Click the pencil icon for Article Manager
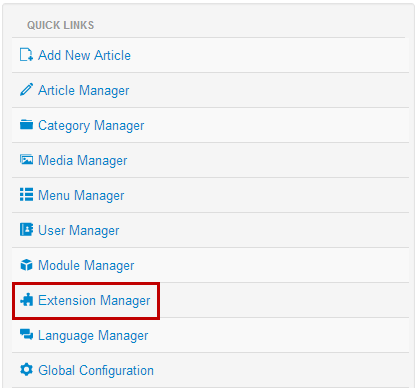 pyautogui.click(x=26, y=90)
